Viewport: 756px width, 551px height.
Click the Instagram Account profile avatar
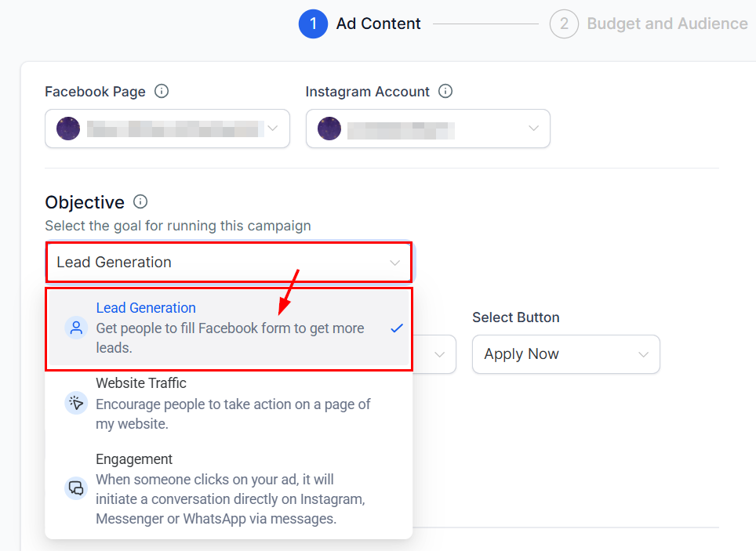coord(329,129)
